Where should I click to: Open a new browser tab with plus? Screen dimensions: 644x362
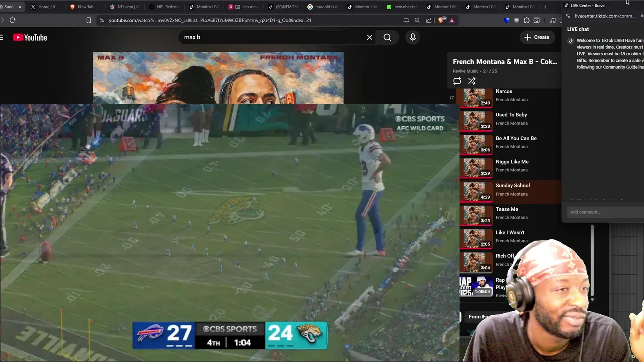click(x=545, y=7)
